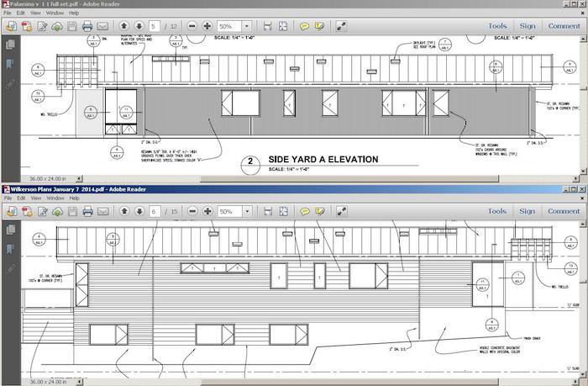Image resolution: width=588 pixels, height=386 pixels.
Task: Open View menu in Palamino window
Action: (x=35, y=13)
